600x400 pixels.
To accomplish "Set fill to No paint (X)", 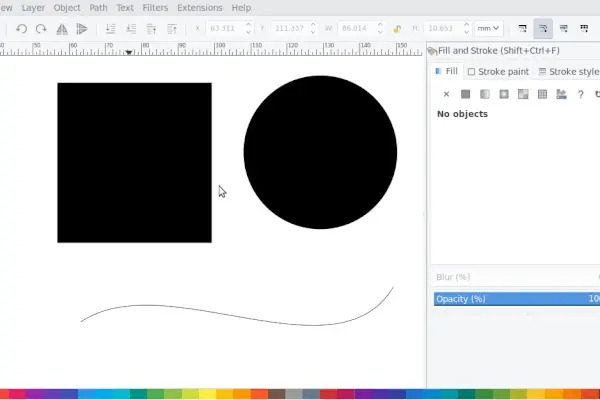I will pos(446,94).
